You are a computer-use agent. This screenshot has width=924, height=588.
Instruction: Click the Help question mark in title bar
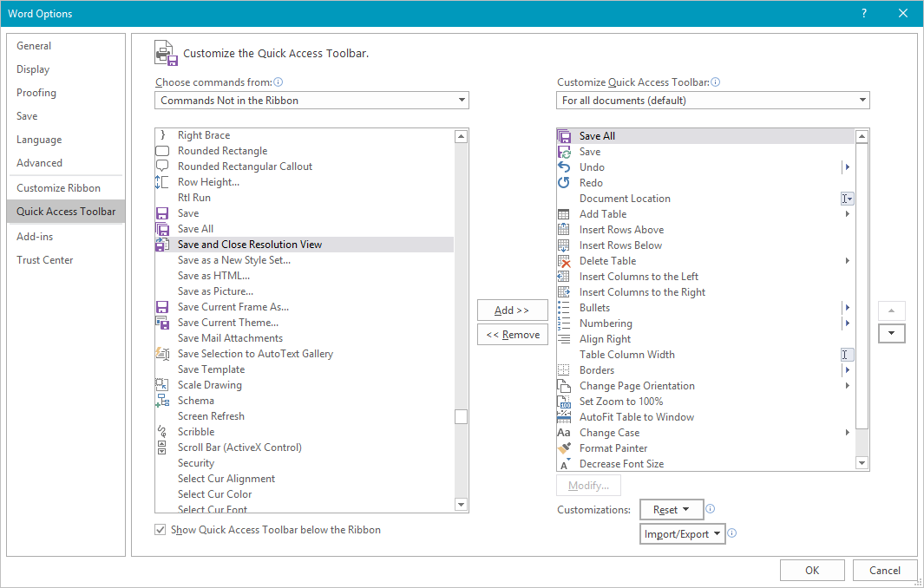[864, 13]
